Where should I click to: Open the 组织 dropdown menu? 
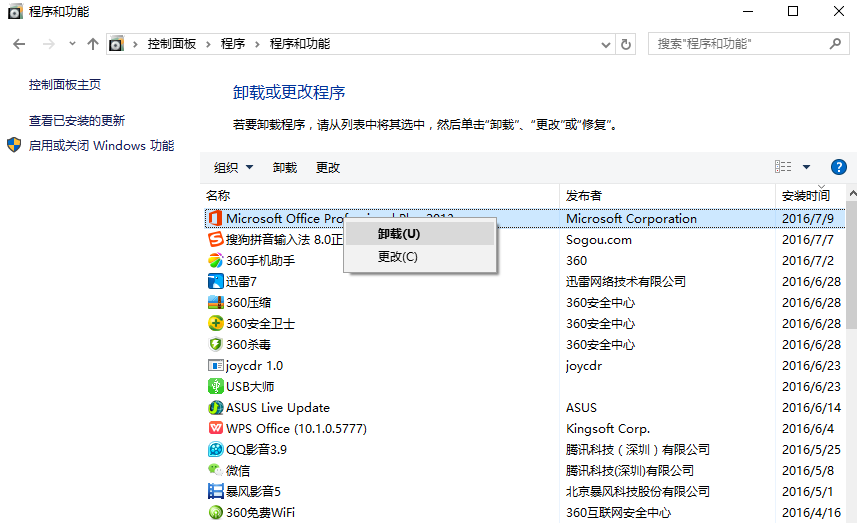tap(233, 167)
